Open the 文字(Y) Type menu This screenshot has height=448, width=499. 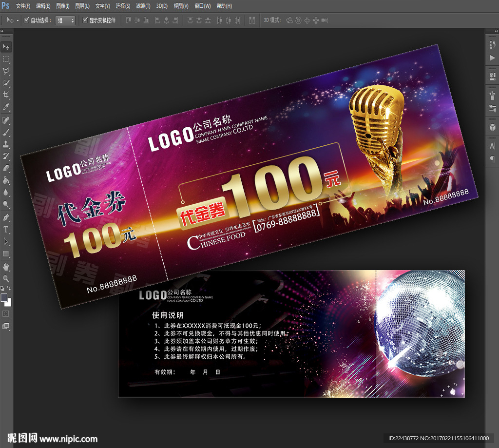(x=102, y=6)
